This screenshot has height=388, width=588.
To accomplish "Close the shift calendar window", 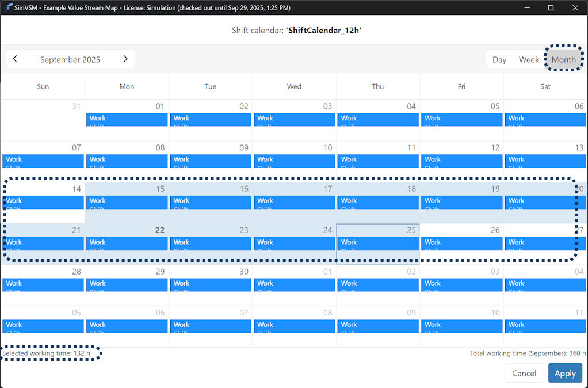I will click(575, 7).
